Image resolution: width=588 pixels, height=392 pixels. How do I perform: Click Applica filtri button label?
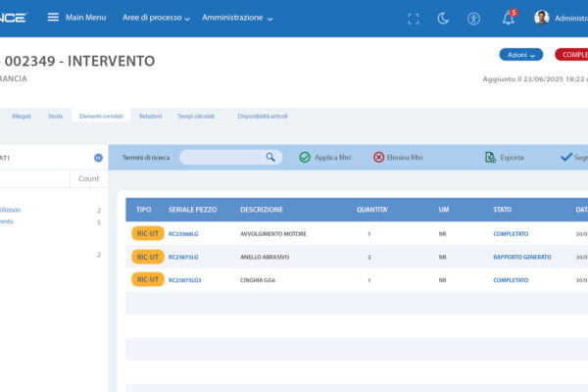(x=333, y=158)
